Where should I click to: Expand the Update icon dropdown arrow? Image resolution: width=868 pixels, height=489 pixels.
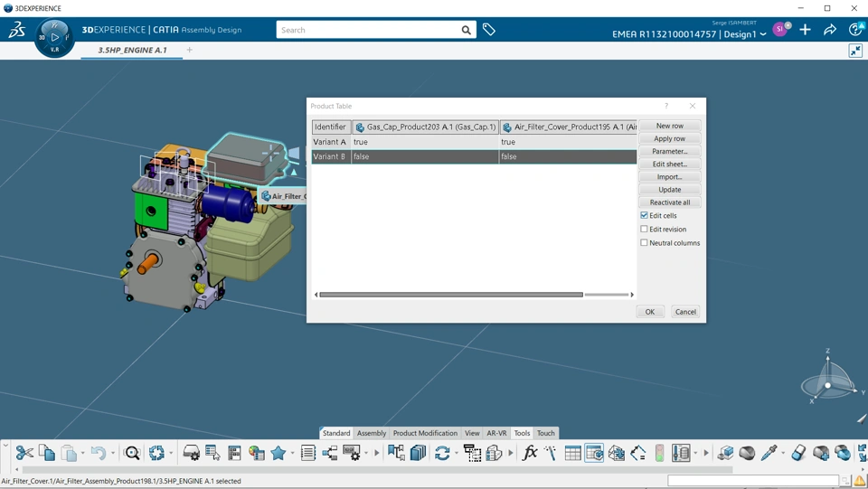[171, 454]
